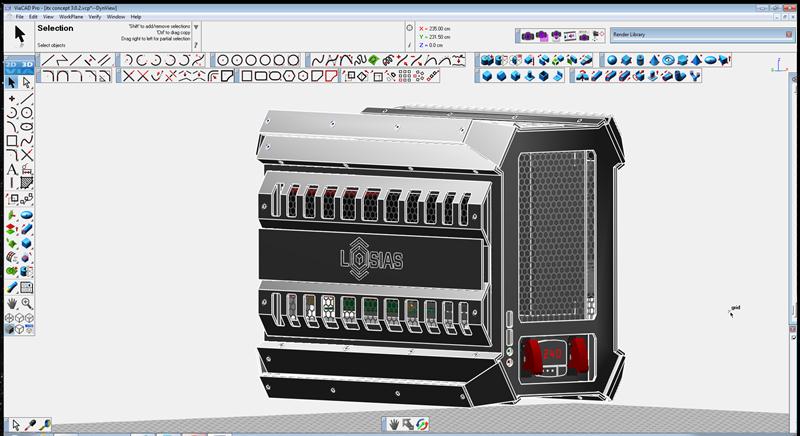Close the Render Library panel

789,34
